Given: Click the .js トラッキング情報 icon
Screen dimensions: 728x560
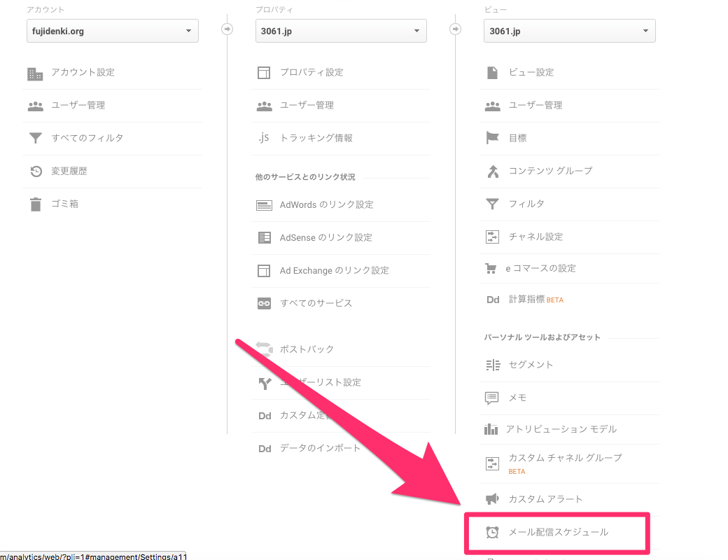Looking at the screenshot, I should point(263,138).
